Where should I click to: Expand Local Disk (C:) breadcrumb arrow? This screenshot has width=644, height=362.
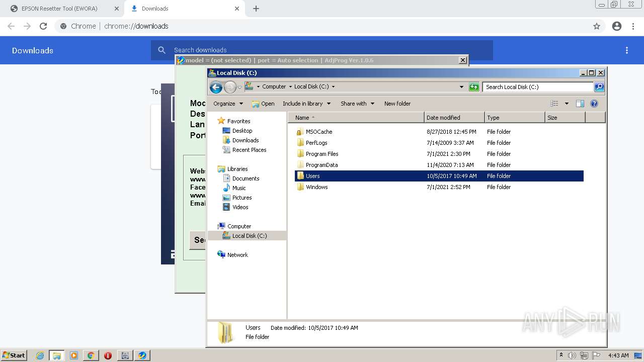(333, 86)
